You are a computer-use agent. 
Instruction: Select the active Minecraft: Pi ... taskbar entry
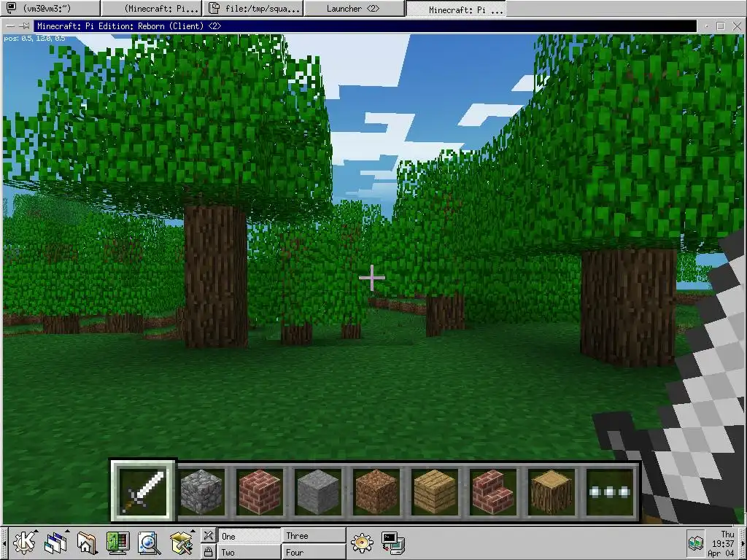pos(455,9)
